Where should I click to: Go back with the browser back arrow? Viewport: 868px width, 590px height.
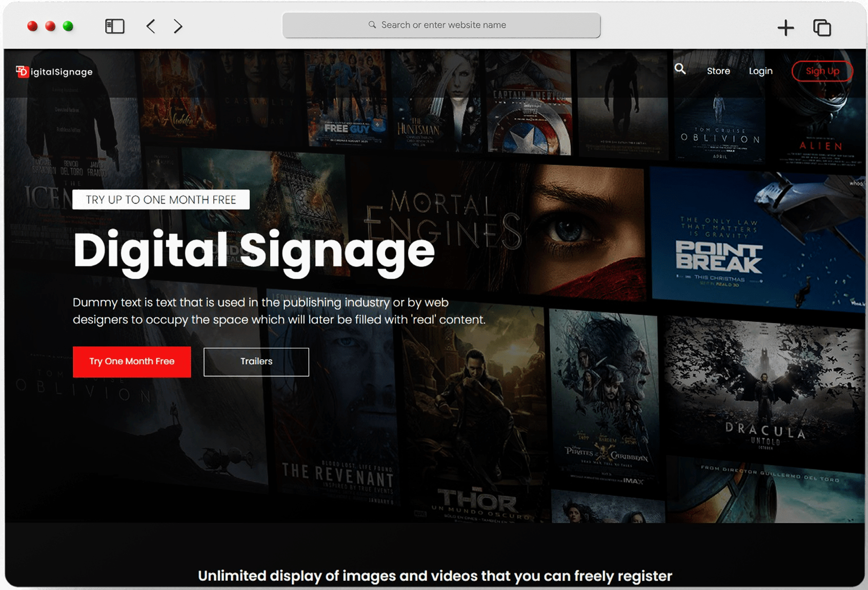(x=151, y=26)
